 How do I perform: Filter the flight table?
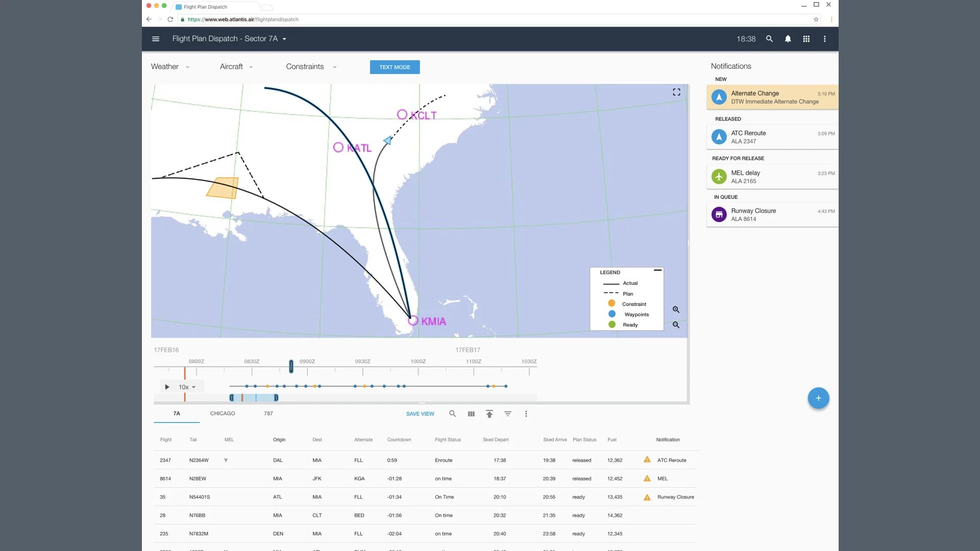point(508,414)
